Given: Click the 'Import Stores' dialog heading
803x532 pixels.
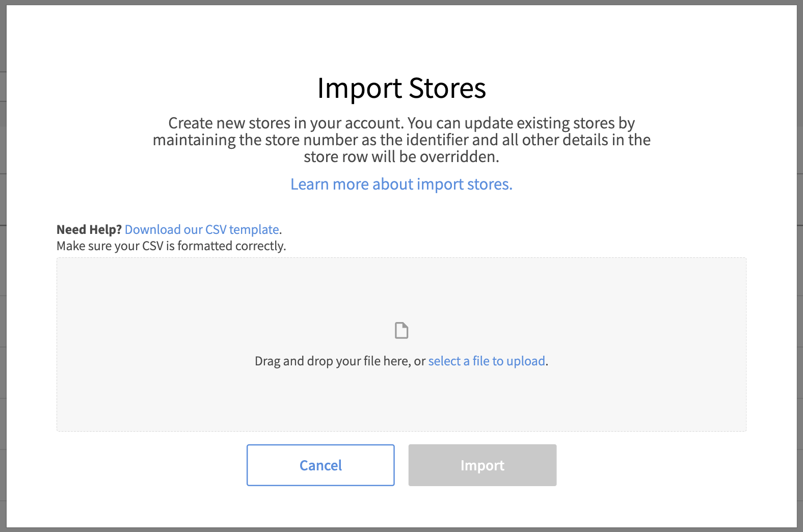Looking at the screenshot, I should click(401, 88).
